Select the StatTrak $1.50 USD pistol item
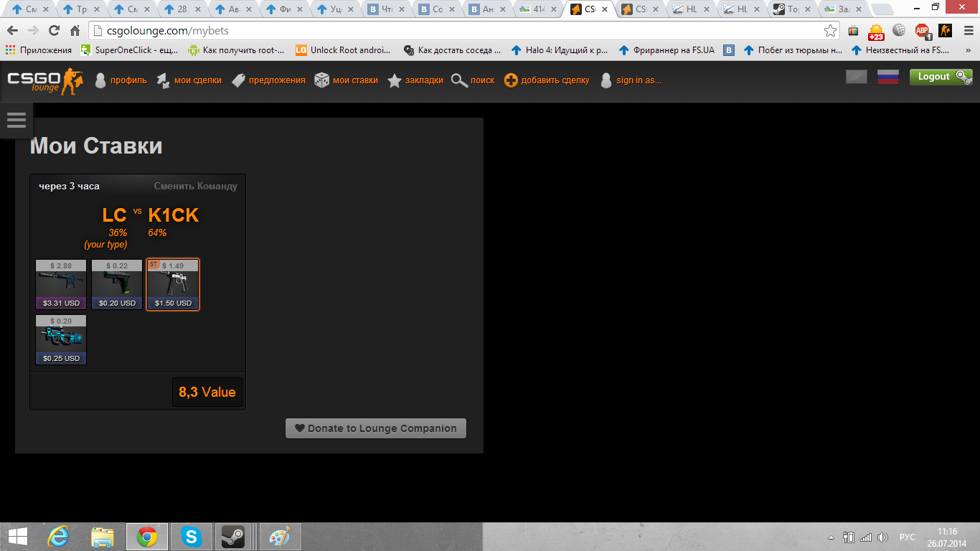This screenshot has width=980, height=551. click(173, 284)
